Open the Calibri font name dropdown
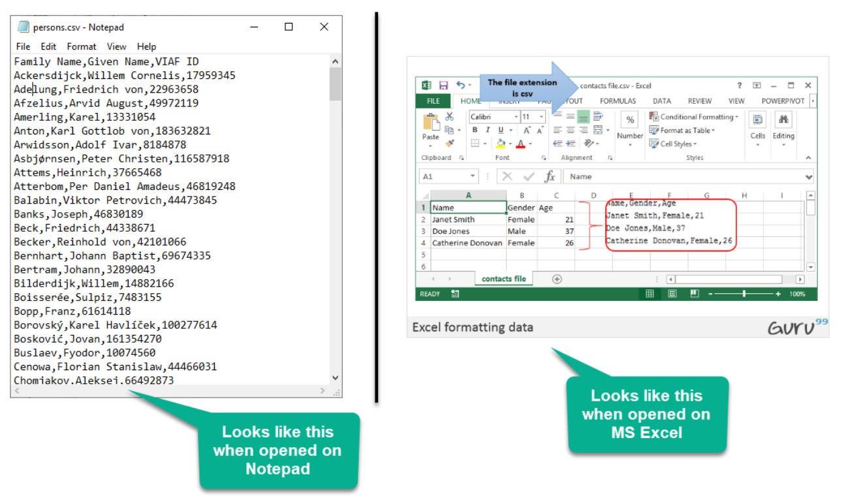The width and height of the screenshot is (848, 504). [x=516, y=117]
